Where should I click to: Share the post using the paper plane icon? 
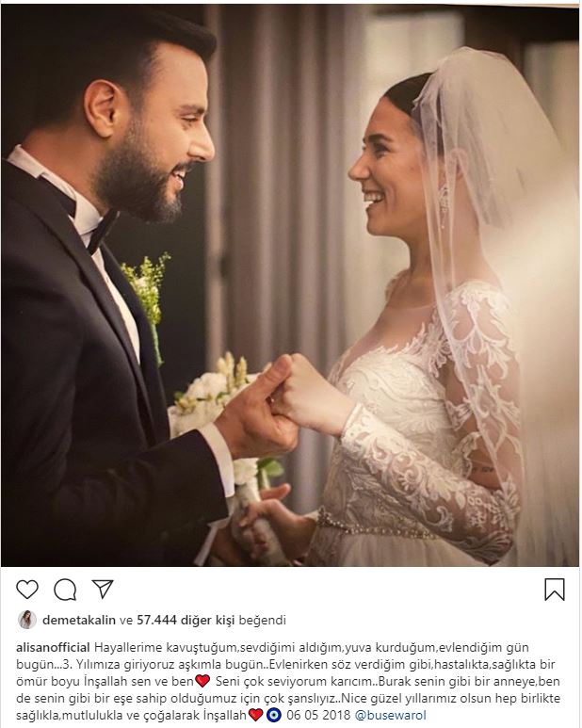point(103,589)
